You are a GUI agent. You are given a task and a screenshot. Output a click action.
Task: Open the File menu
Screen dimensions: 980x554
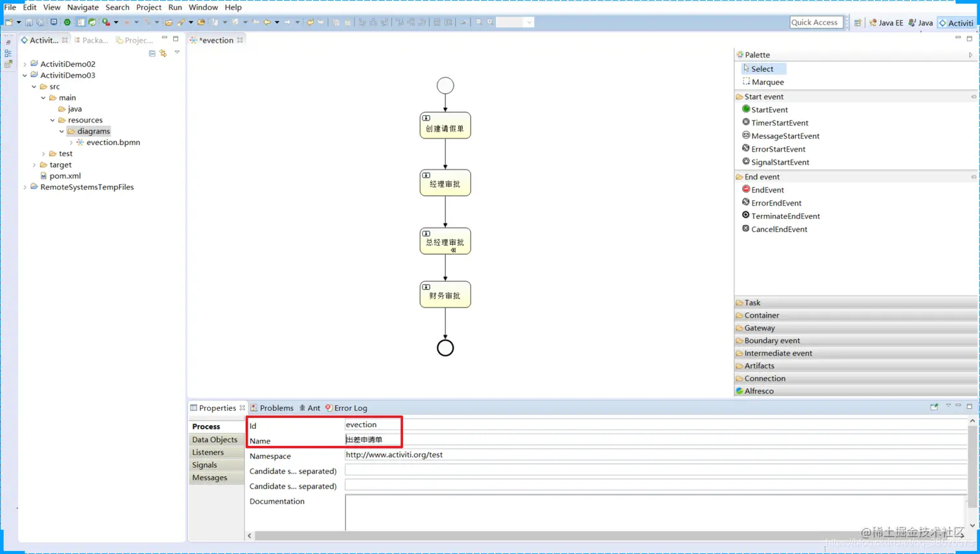(10, 7)
